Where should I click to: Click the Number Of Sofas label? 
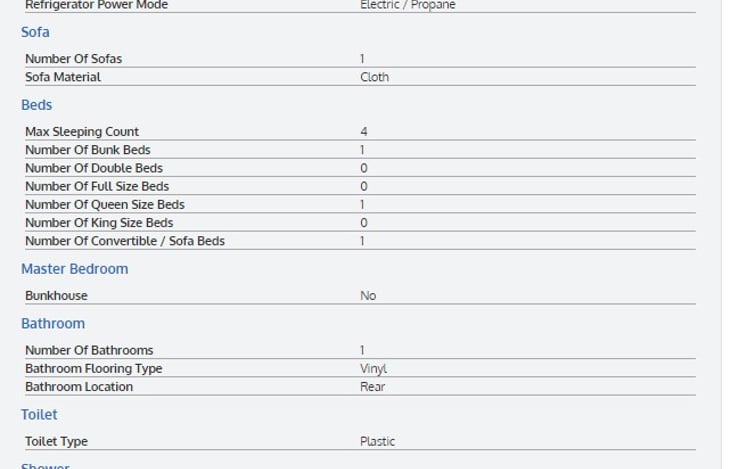click(x=73, y=59)
